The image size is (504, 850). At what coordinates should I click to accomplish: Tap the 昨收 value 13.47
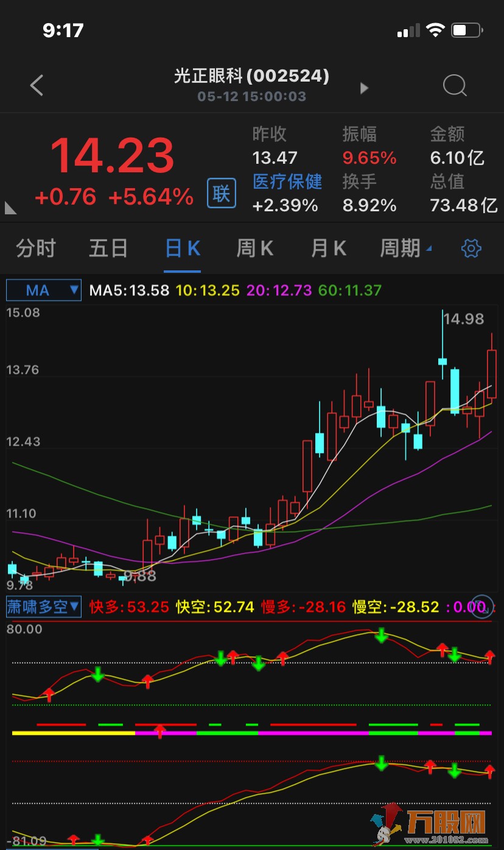click(x=275, y=158)
